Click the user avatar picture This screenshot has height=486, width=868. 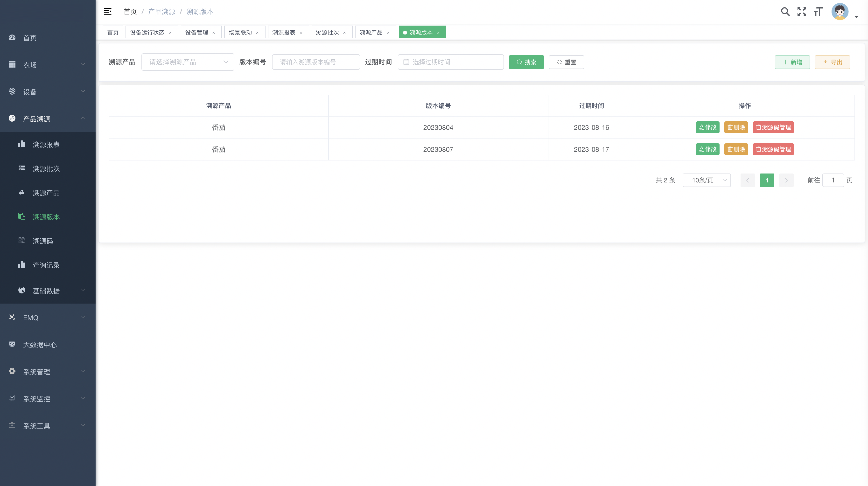(x=840, y=12)
